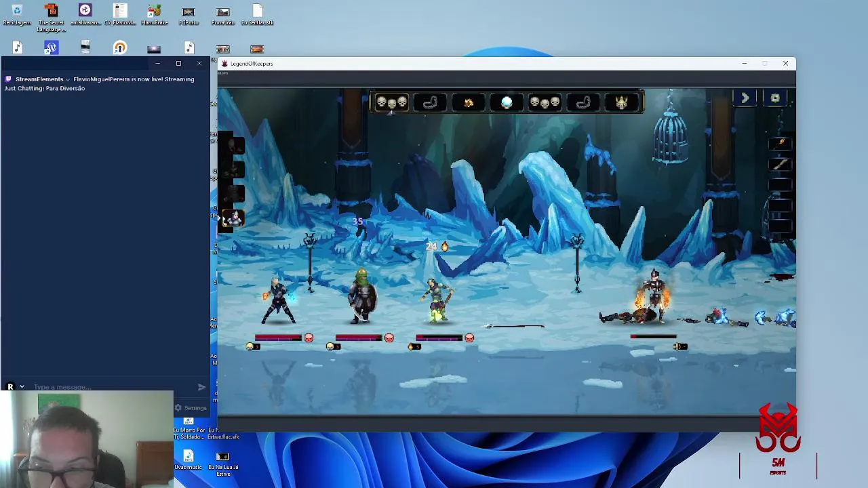Image resolution: width=868 pixels, height=488 pixels.
Task: Select the highlighted hero portrait on left panel
Action: [233, 218]
